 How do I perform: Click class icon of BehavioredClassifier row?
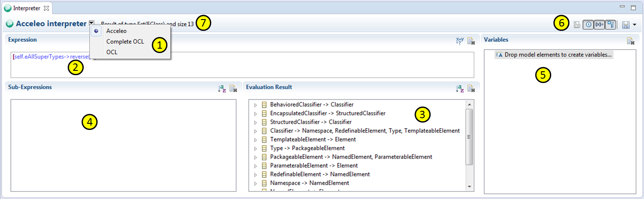coord(264,105)
